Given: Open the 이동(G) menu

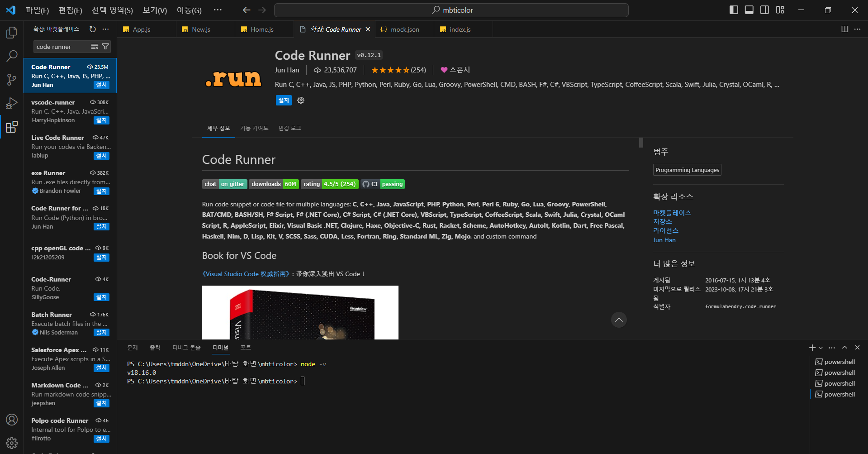Looking at the screenshot, I should [189, 10].
